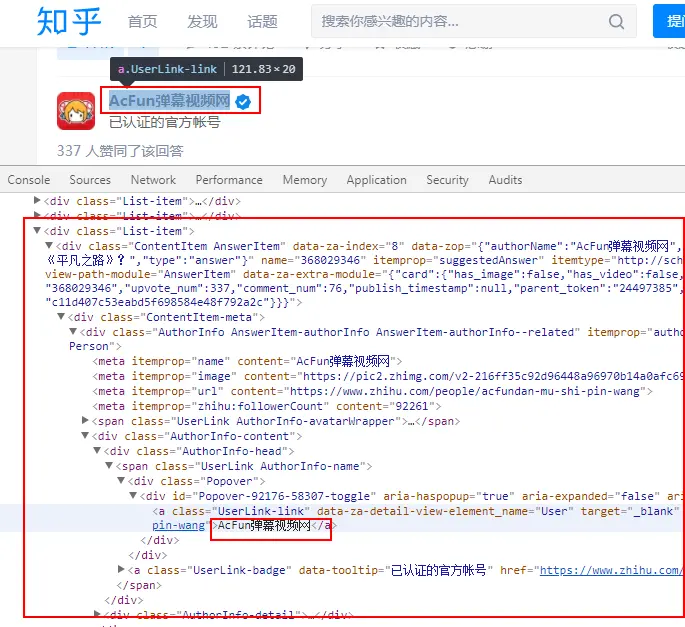Click the AcFun弹幕视频网 text inside anchor tag
The width and height of the screenshot is (685, 627).
coord(264,526)
